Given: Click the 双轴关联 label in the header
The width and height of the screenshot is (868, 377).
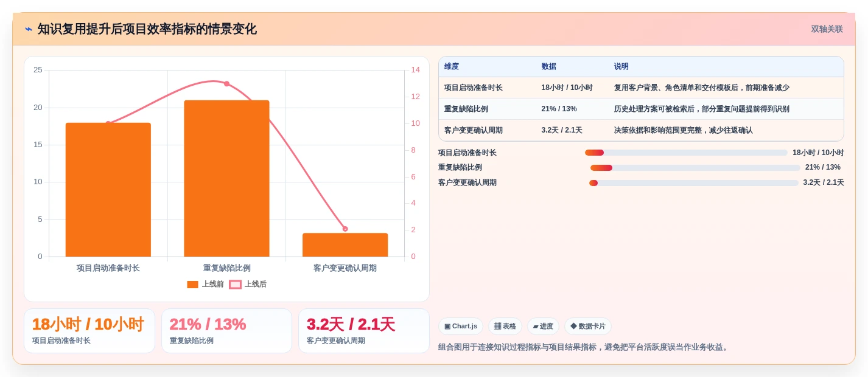Looking at the screenshot, I should (x=827, y=29).
